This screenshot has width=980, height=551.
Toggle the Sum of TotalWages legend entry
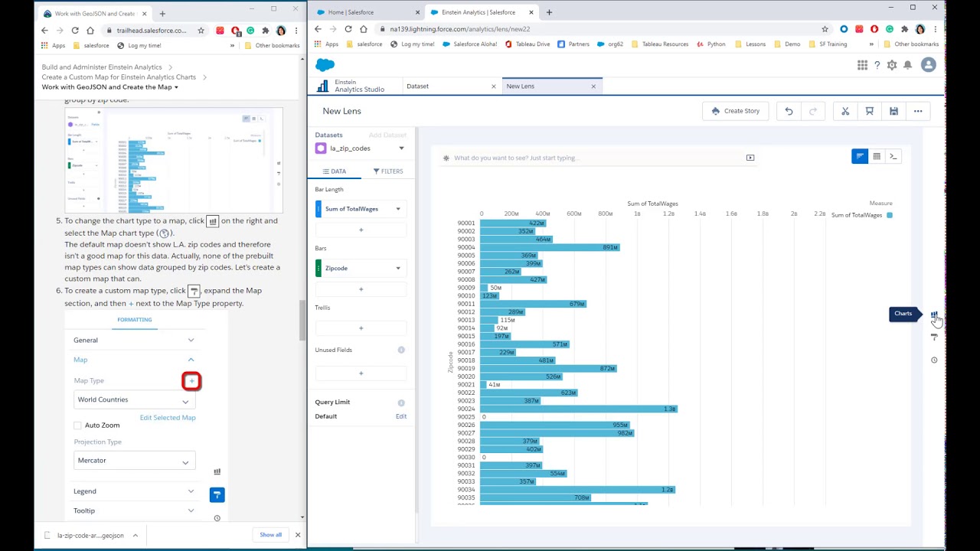861,215
